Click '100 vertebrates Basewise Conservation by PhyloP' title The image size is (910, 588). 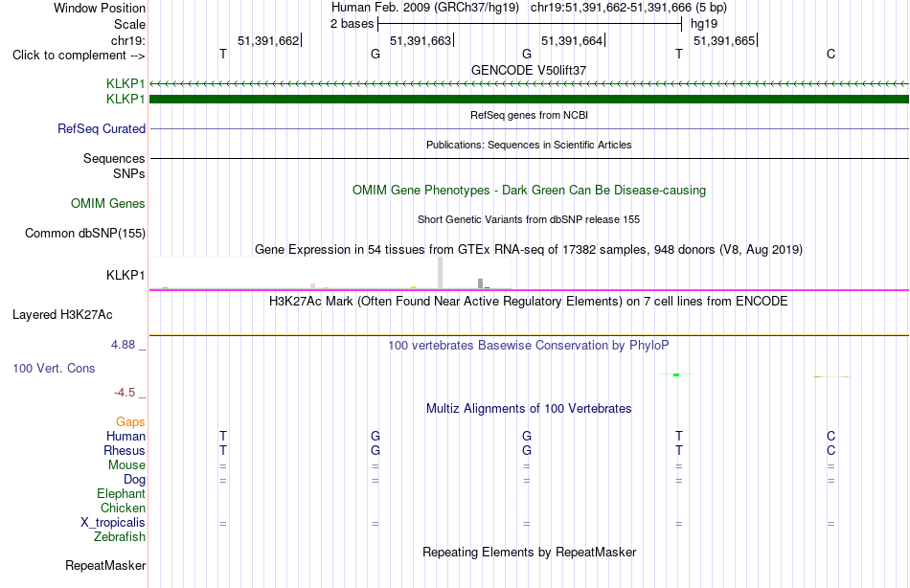(529, 346)
